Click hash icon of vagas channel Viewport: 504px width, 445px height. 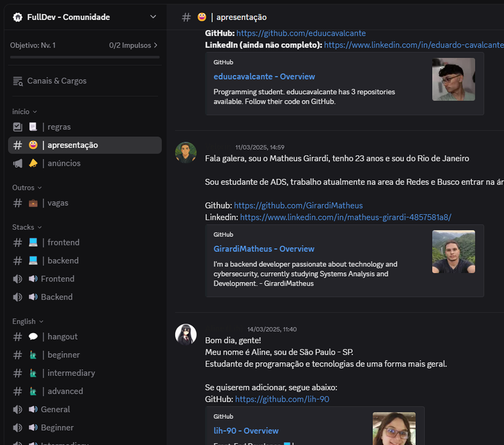click(18, 203)
